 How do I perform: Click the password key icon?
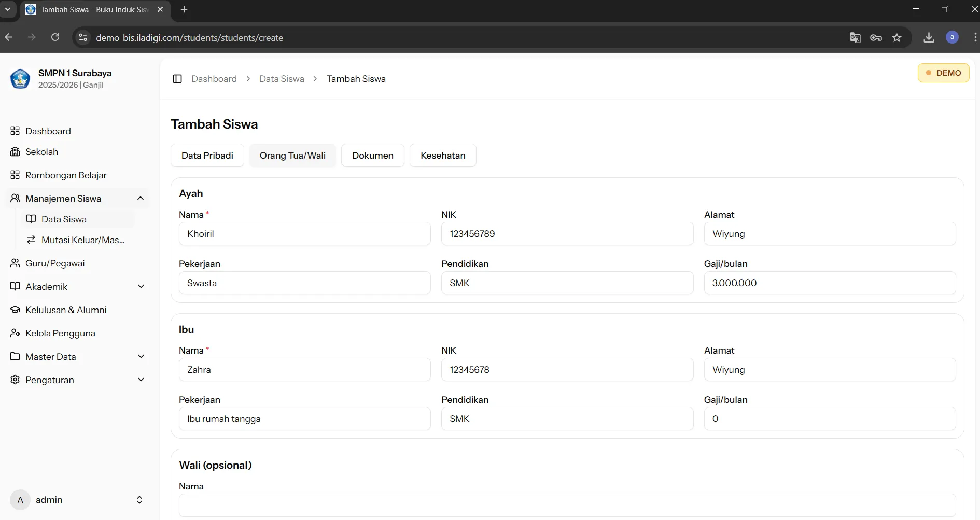point(876,37)
